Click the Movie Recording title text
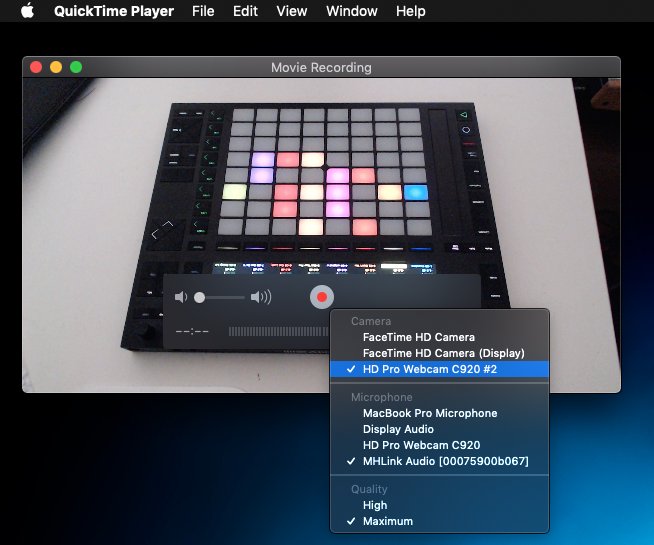This screenshot has width=654, height=545. point(321,68)
